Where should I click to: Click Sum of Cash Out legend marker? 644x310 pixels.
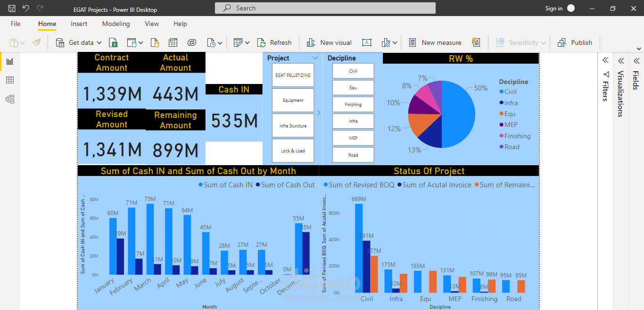(258, 185)
